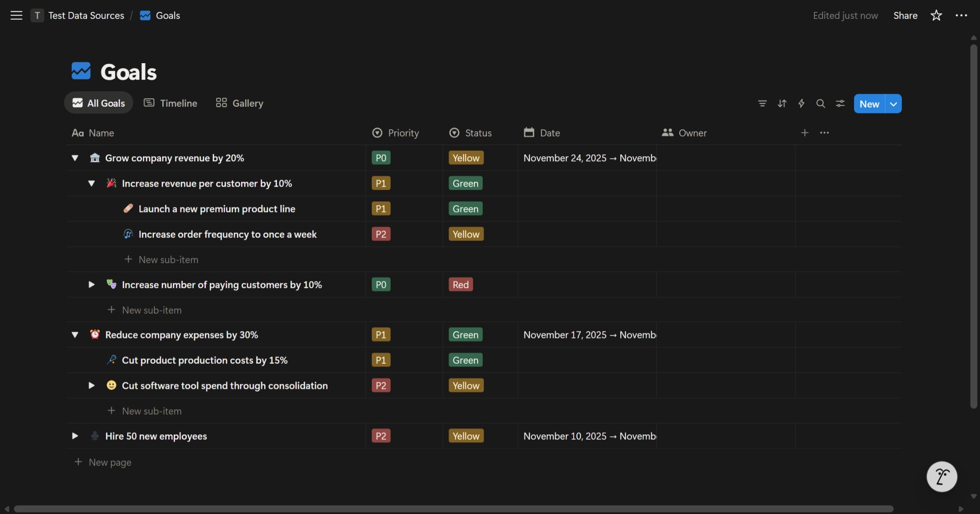Screen dimensions: 980x514
Task: Click the add property plus icon
Action: pos(805,133)
